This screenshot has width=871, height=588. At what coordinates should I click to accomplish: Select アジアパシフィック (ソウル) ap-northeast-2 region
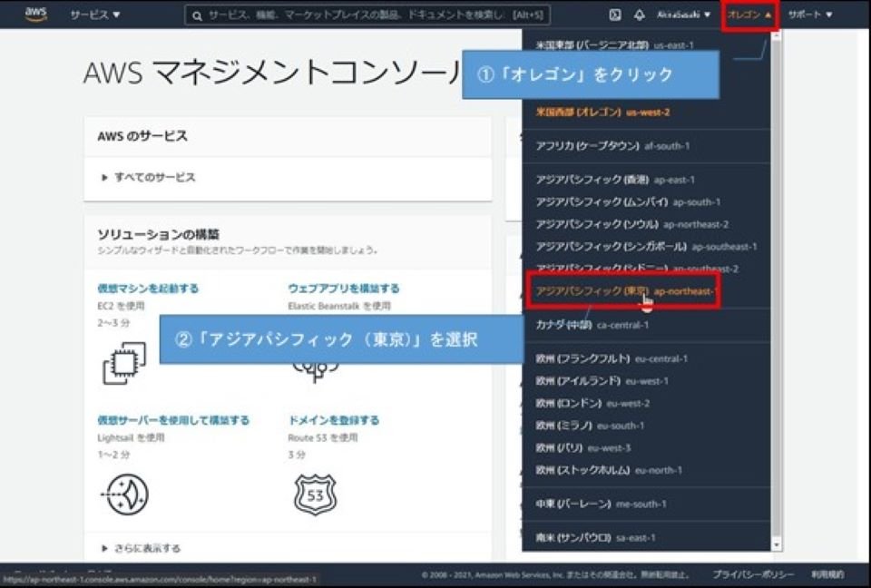pyautogui.click(x=631, y=224)
